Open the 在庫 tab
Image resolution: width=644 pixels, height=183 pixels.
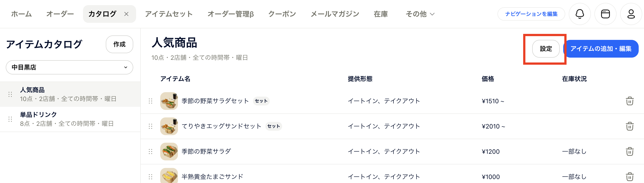pos(380,14)
